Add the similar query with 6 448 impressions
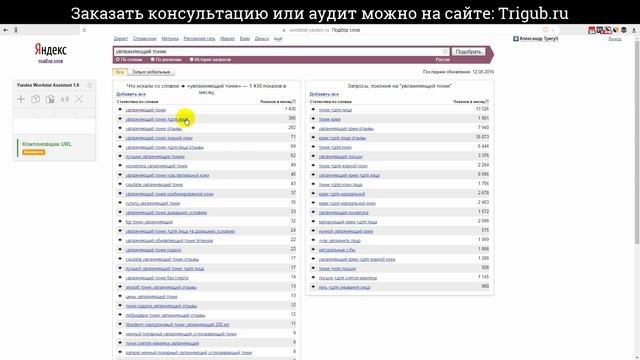Viewport: 640px width, 360px height. (x=313, y=147)
